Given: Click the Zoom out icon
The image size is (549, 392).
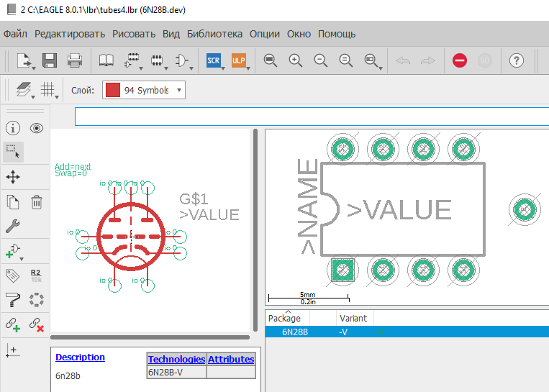Looking at the screenshot, I should tap(320, 60).
